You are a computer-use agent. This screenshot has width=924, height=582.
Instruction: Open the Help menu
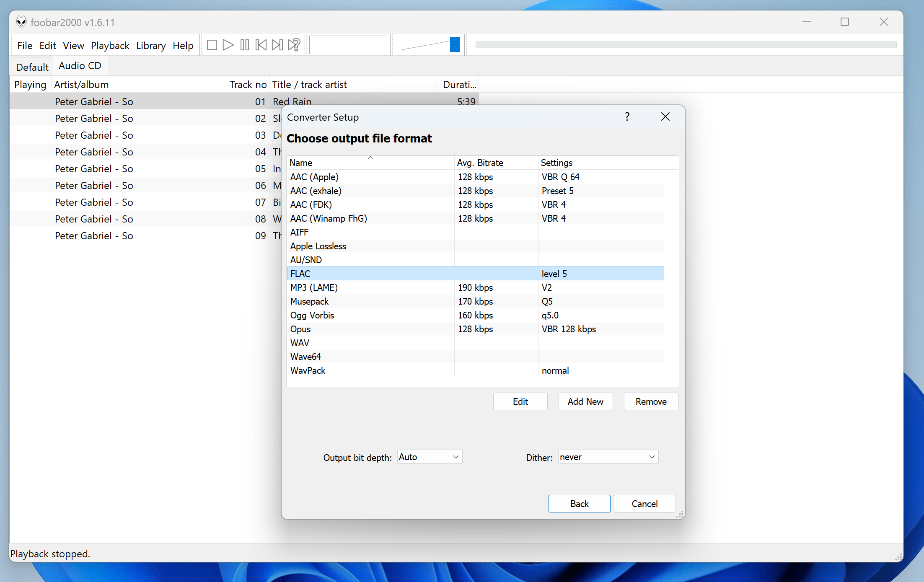pyautogui.click(x=183, y=45)
